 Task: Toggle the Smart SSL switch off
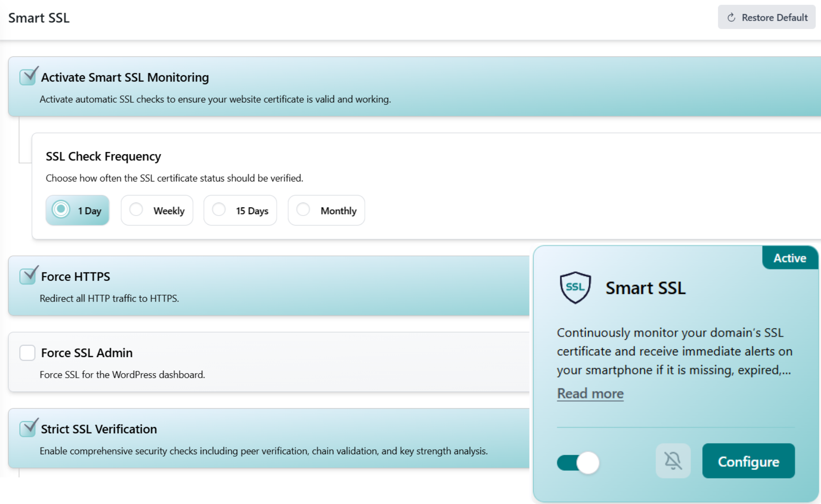point(578,462)
